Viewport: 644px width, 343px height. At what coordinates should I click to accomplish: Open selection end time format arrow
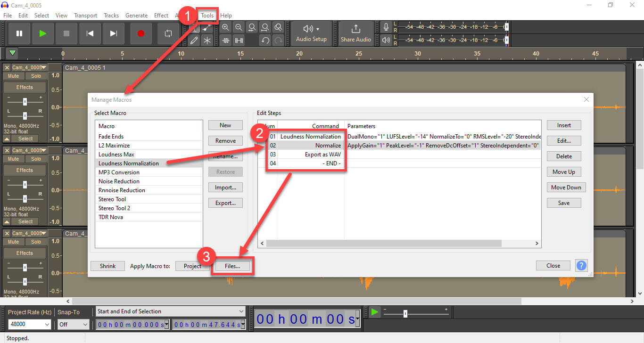point(243,325)
